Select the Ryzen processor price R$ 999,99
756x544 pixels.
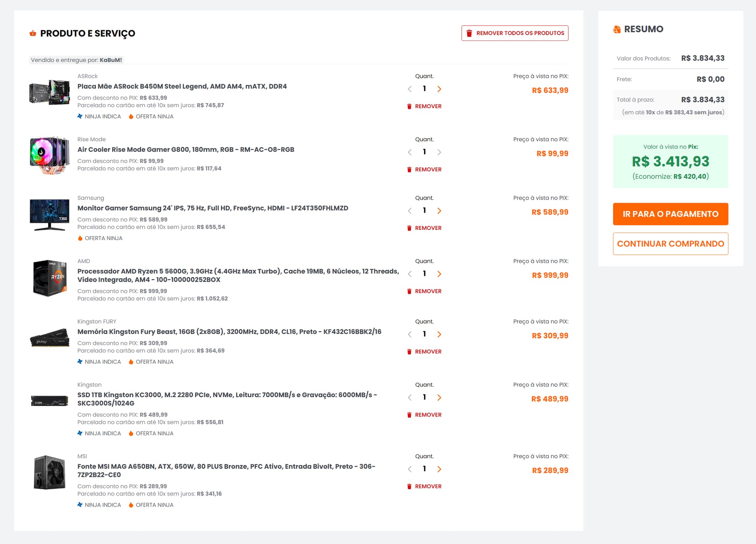pyautogui.click(x=550, y=276)
